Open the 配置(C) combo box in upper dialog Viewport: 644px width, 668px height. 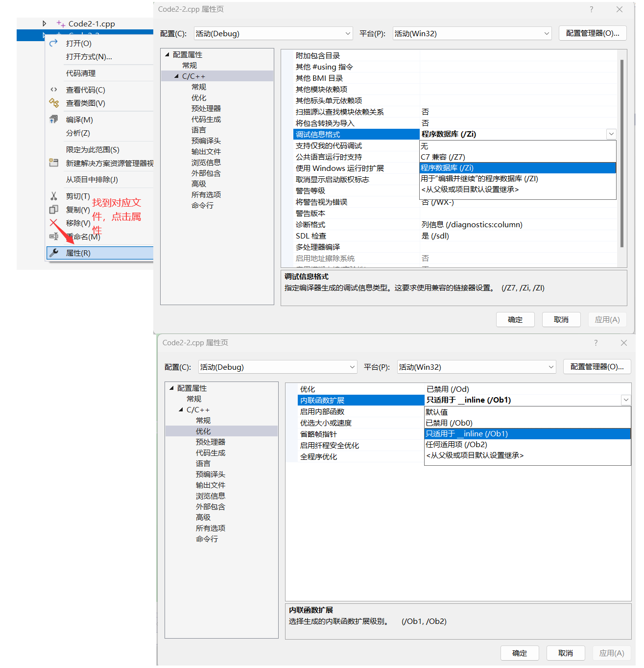(x=273, y=33)
